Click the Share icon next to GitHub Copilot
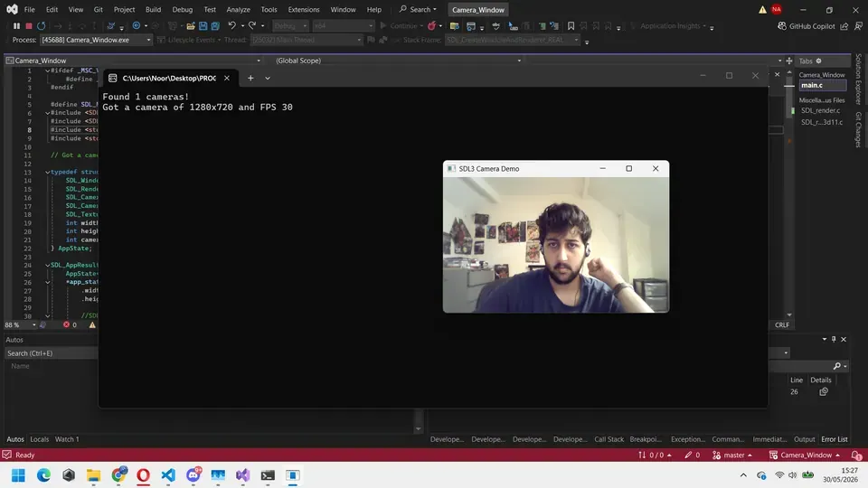Viewport: 868px width, 488px height. [x=844, y=26]
